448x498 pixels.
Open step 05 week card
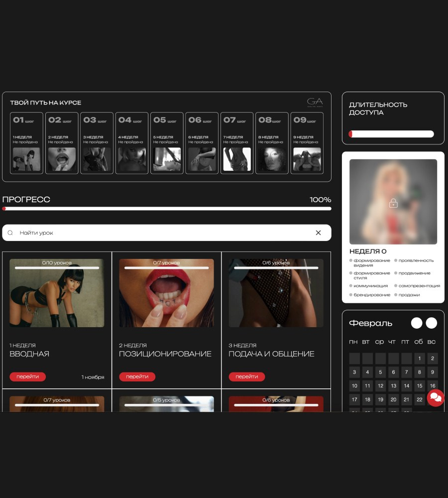(x=167, y=143)
